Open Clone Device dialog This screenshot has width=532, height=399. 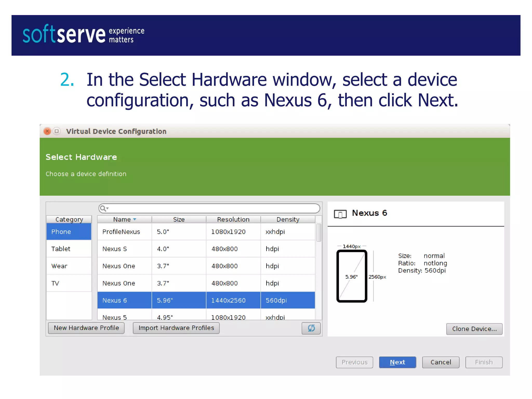click(474, 329)
